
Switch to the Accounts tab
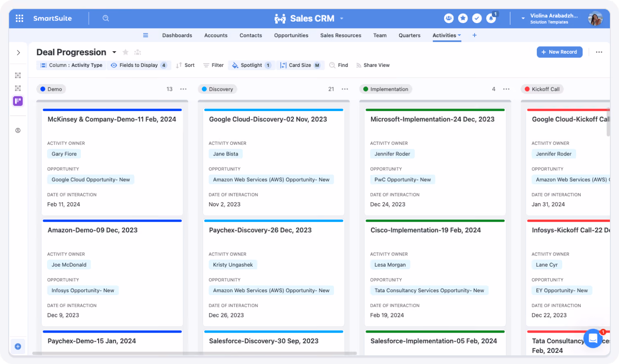216,35
